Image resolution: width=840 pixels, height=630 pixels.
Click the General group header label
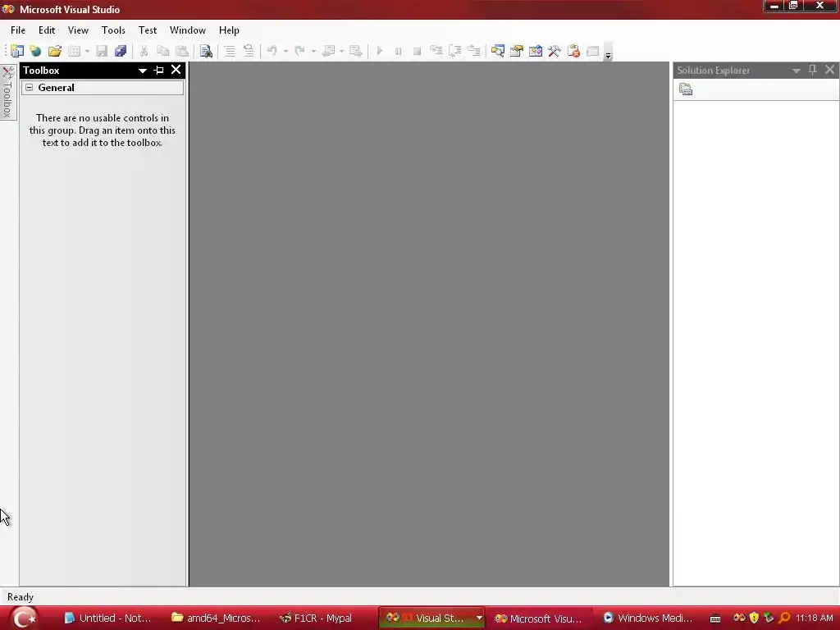pos(56,87)
